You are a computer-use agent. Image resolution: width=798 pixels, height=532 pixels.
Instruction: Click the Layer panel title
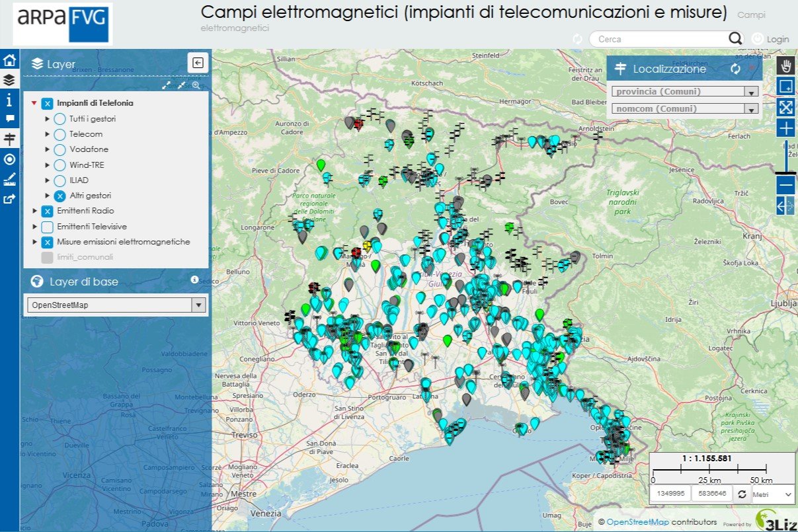(61, 64)
